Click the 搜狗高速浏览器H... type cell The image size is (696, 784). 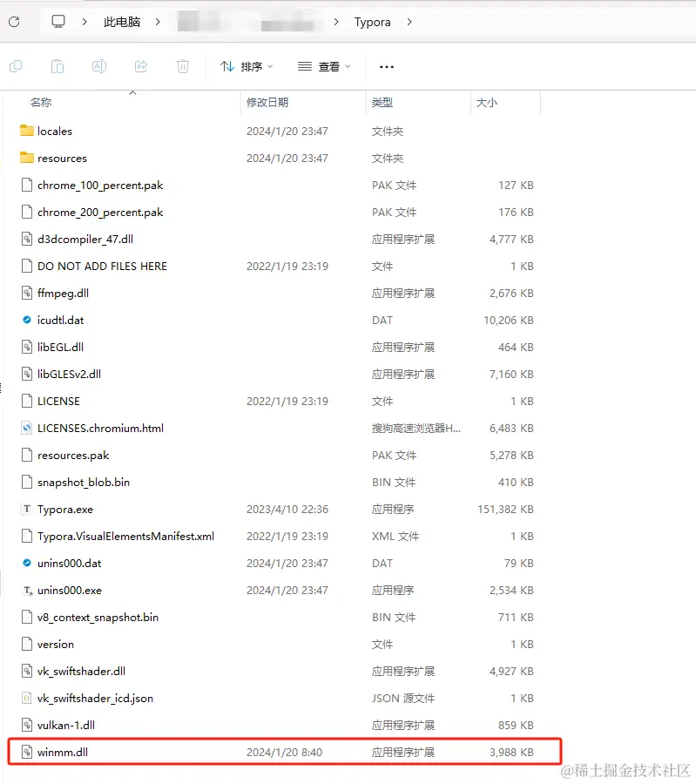[416, 428]
